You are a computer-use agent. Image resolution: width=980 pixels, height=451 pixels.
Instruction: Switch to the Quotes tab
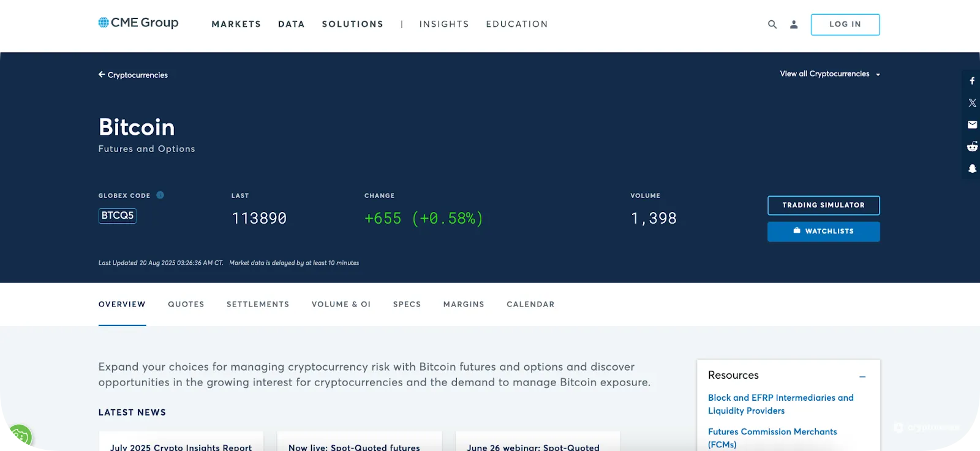[186, 305]
